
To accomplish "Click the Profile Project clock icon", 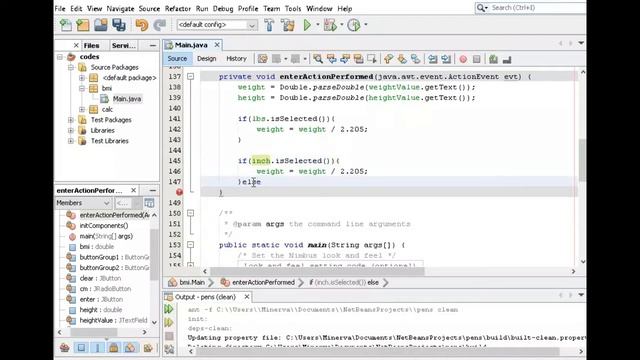I will pos(354,25).
